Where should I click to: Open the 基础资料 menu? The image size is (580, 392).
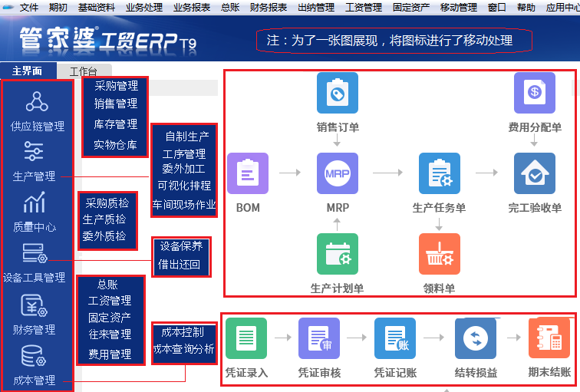tap(97, 8)
